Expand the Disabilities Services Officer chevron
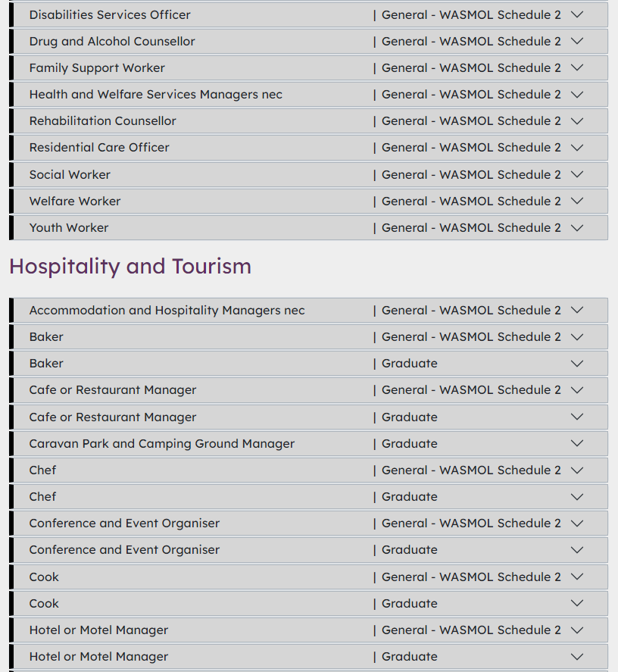The image size is (618, 672). click(x=577, y=14)
